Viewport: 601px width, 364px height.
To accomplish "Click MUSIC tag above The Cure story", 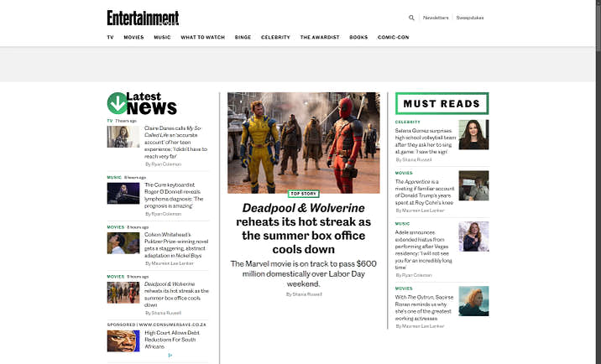I will pos(114,178).
